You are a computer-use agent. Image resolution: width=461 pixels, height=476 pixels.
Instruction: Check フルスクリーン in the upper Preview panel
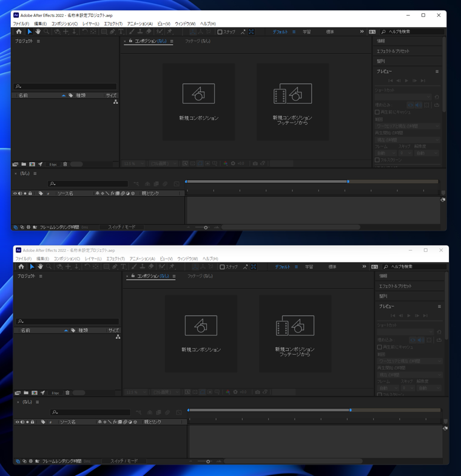pos(377,160)
